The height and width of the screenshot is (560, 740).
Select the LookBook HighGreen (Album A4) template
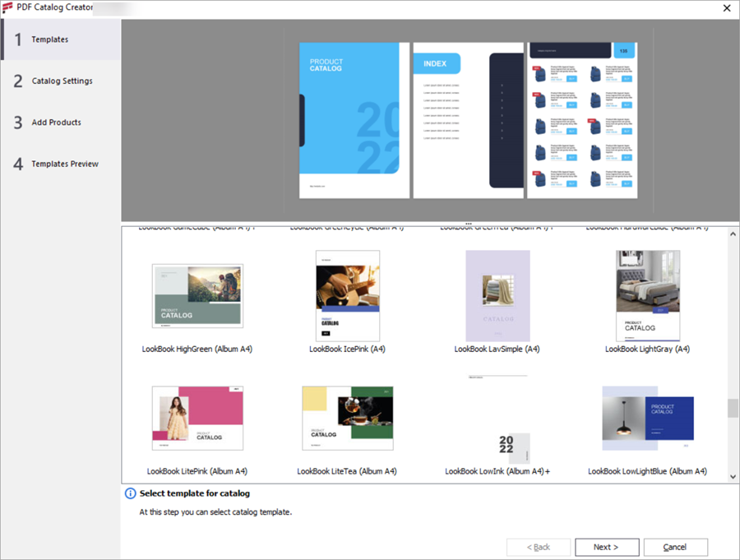click(197, 296)
